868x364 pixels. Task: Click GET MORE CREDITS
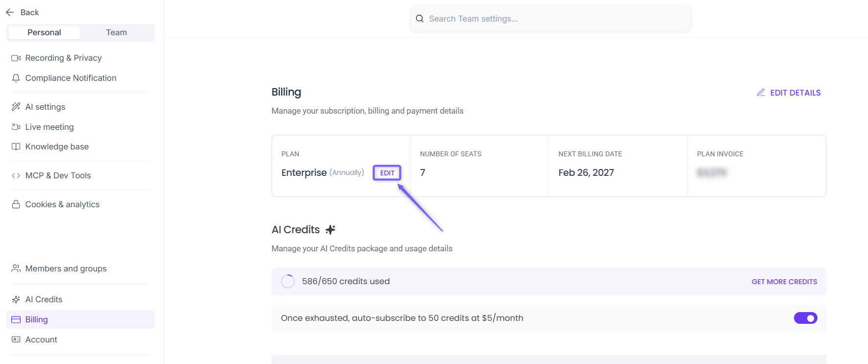pyautogui.click(x=784, y=282)
